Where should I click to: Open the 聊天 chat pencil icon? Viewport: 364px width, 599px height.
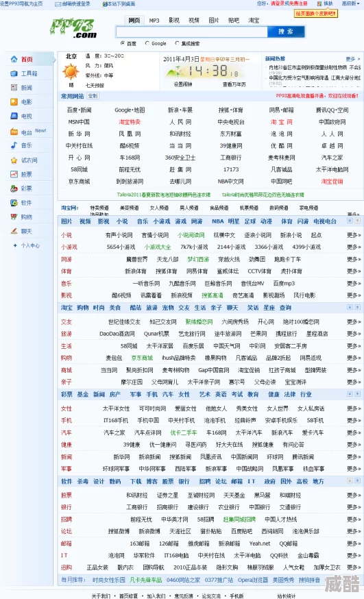[14, 231]
